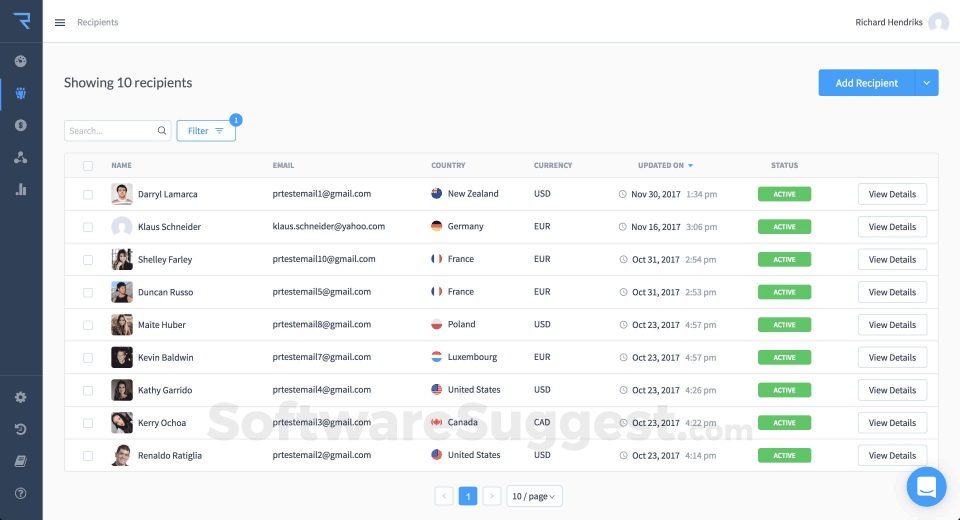Click klaus.schneider@yahoo.com email
The width and height of the screenshot is (960, 520).
tap(329, 226)
